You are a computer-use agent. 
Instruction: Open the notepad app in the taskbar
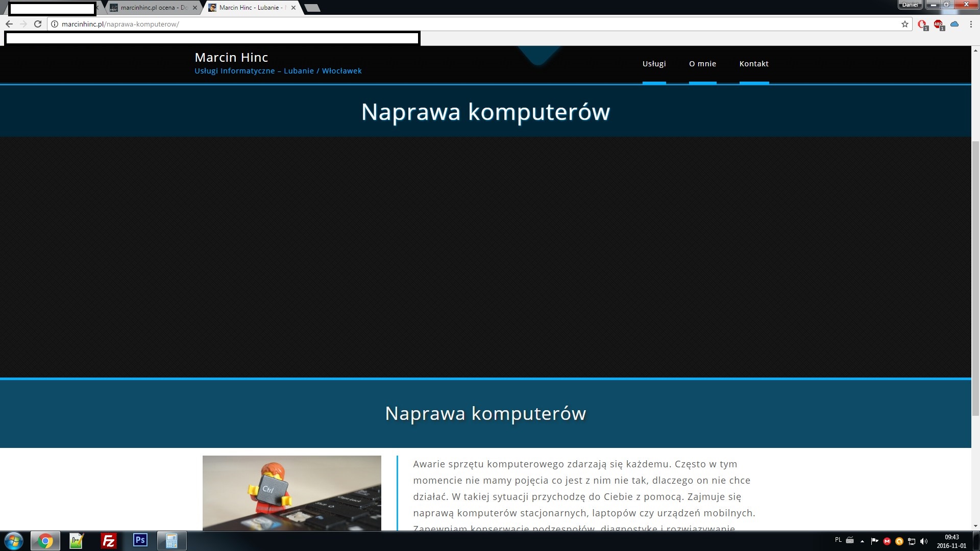77,541
